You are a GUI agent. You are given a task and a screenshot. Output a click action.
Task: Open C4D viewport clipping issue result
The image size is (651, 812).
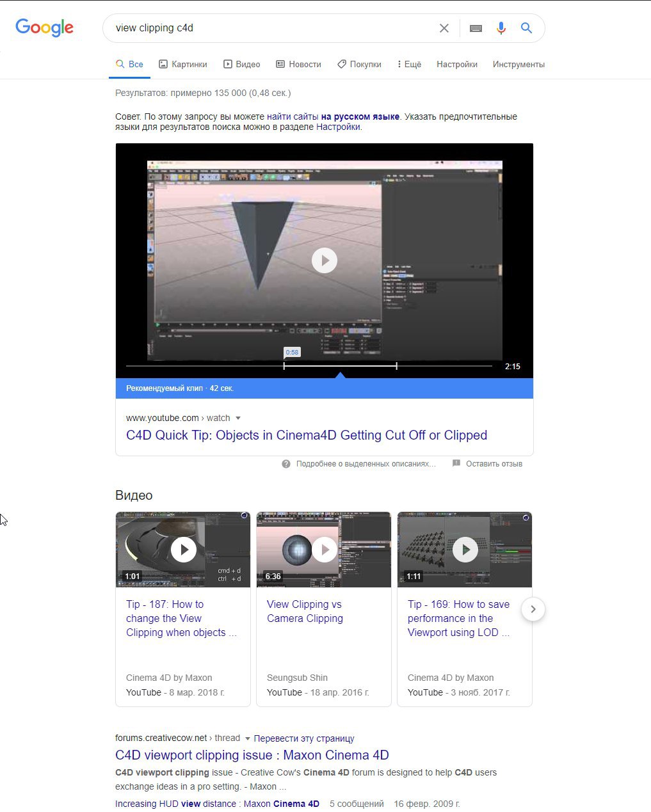click(x=252, y=755)
